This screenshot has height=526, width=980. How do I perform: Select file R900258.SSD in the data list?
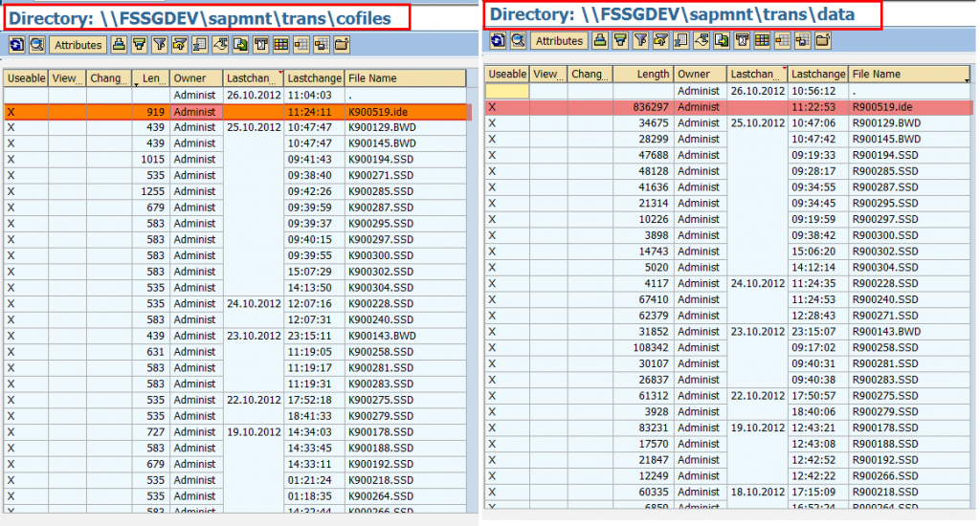coord(885,347)
